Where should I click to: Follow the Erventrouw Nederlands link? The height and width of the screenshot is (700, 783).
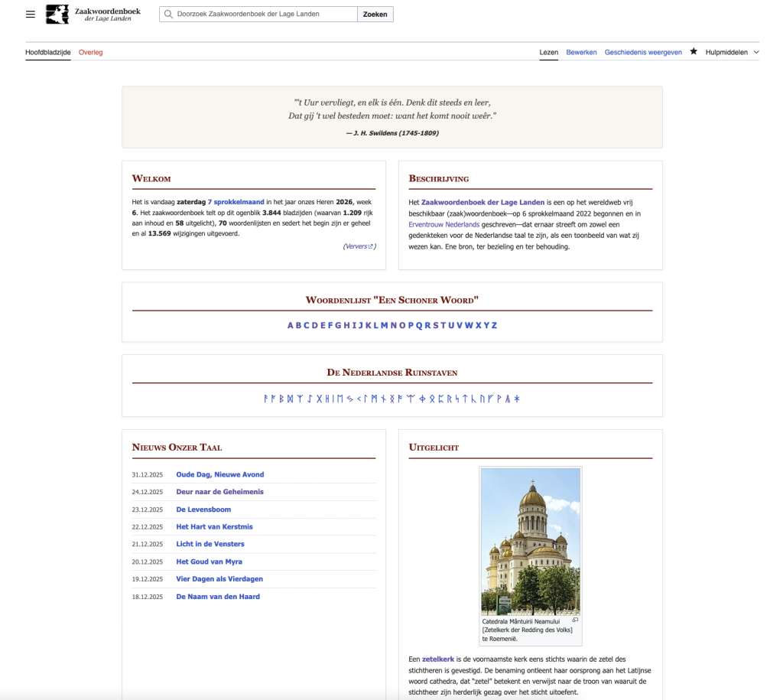tap(444, 225)
